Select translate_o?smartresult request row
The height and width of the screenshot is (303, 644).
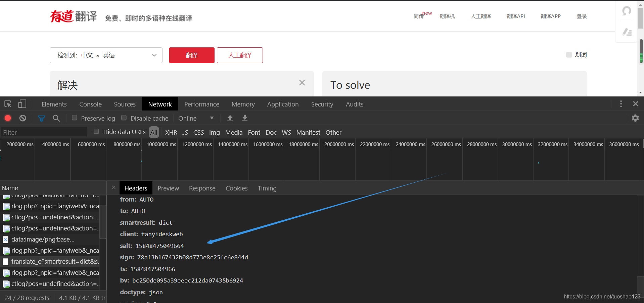(x=50, y=262)
